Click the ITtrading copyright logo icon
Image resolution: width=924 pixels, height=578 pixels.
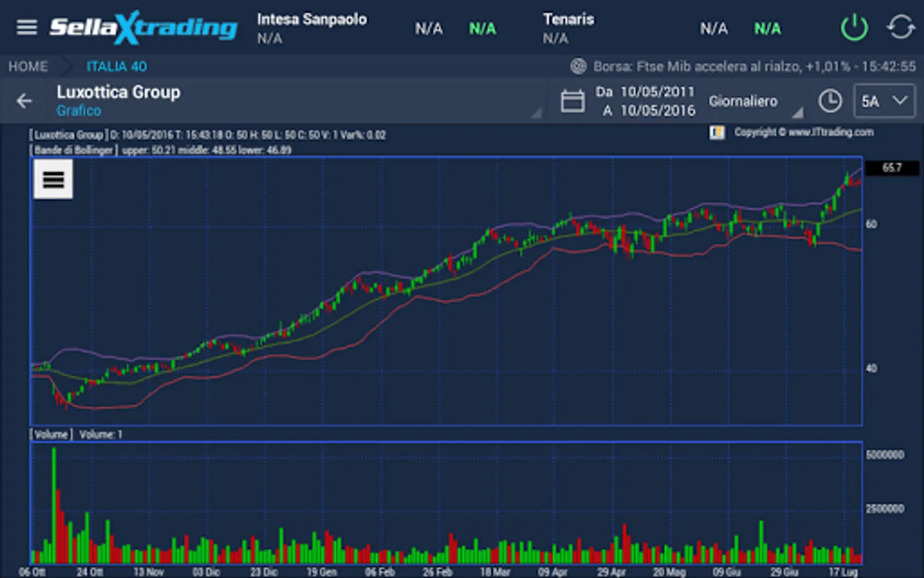(x=717, y=132)
